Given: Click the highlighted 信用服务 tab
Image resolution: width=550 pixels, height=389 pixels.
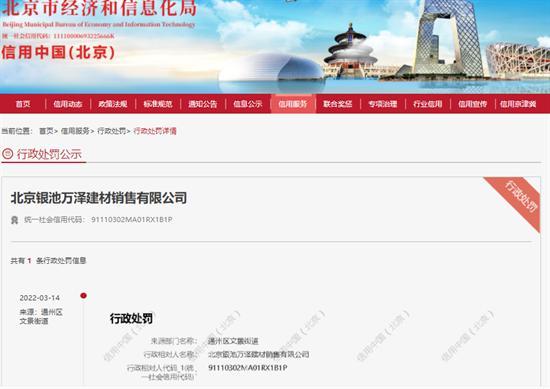Looking at the screenshot, I should tap(293, 104).
